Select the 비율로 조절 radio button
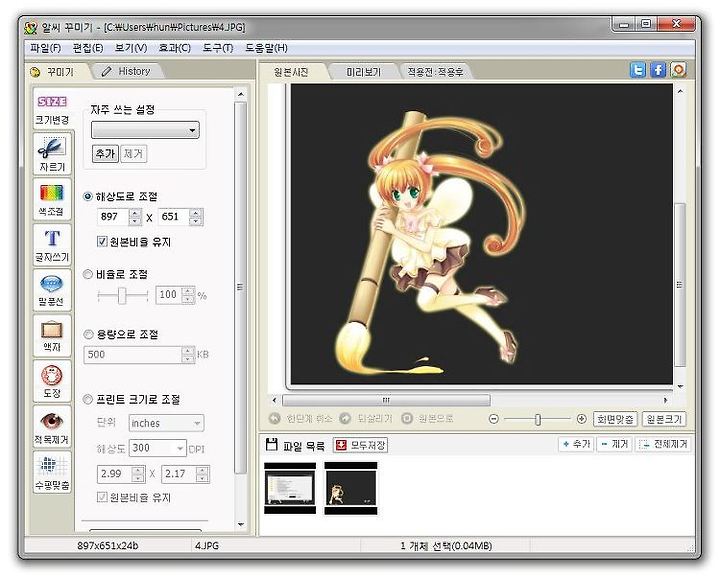The image size is (720, 577). click(x=88, y=274)
